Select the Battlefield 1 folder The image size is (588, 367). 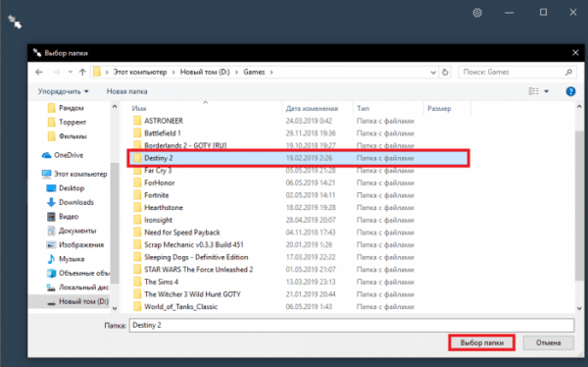coord(157,133)
